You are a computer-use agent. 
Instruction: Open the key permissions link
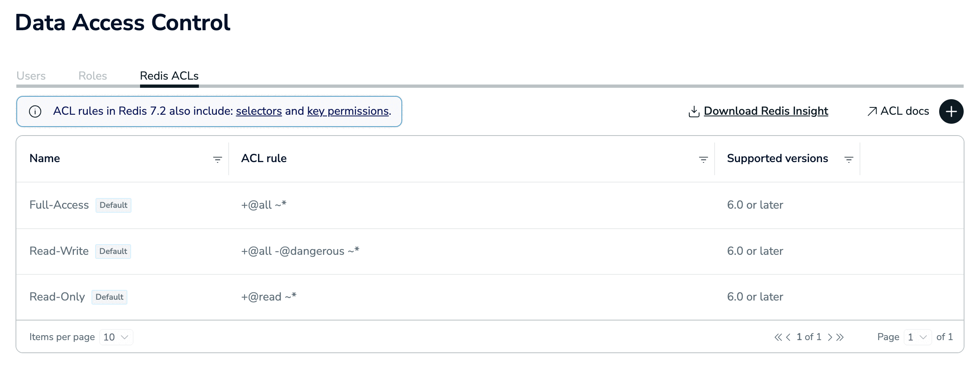click(348, 111)
